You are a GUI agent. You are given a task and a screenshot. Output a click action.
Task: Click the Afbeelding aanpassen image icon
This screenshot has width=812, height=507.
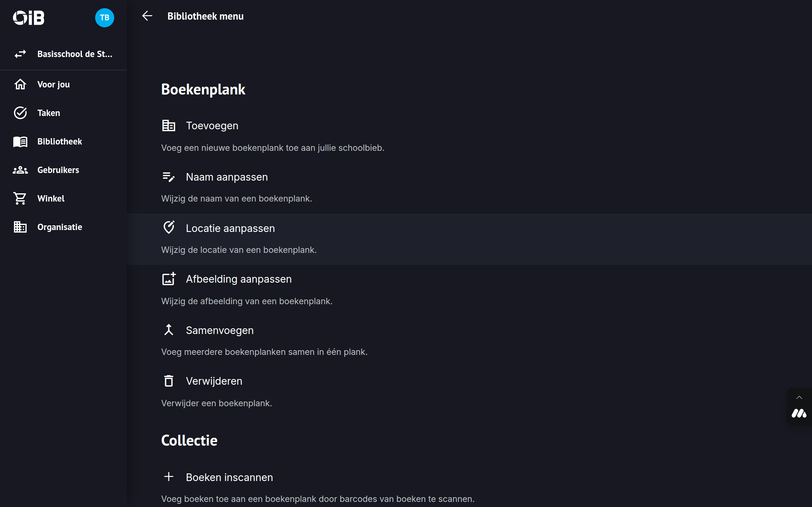click(x=168, y=279)
